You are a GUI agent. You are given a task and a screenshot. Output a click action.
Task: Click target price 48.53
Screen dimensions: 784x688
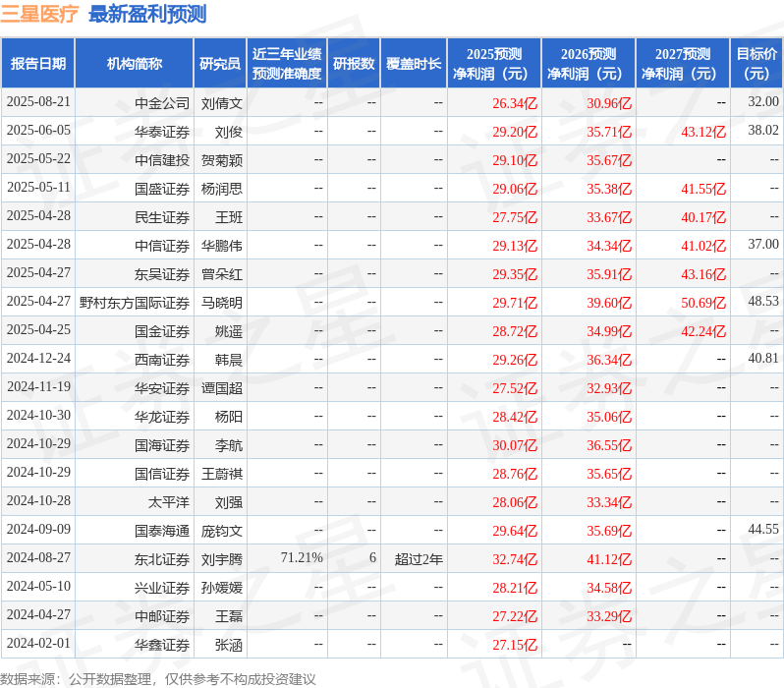coord(763,302)
